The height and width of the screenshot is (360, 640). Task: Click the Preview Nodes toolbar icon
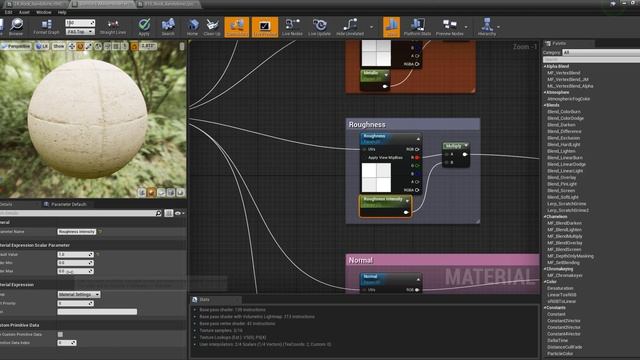pyautogui.click(x=450, y=27)
